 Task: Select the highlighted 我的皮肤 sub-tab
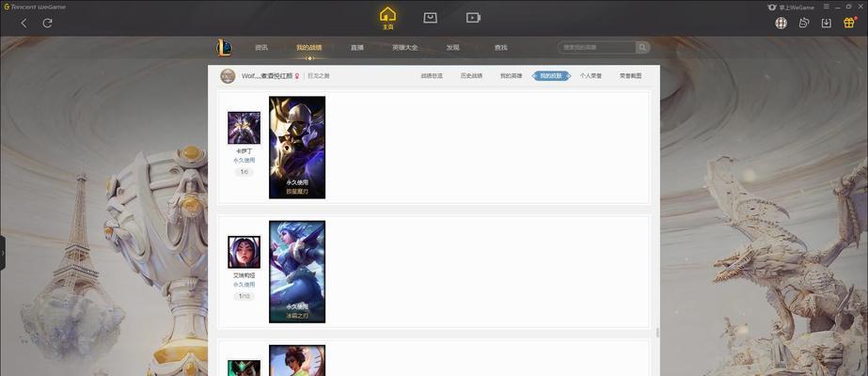tap(551, 76)
